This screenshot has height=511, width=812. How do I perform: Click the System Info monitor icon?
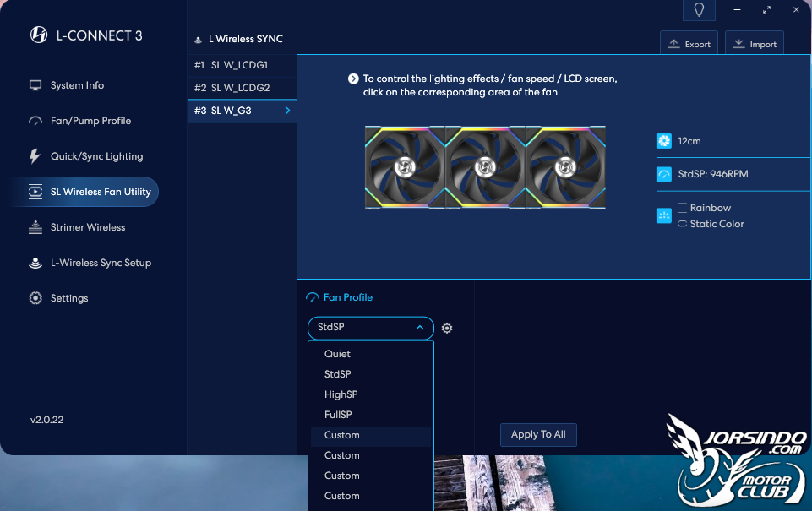35,85
